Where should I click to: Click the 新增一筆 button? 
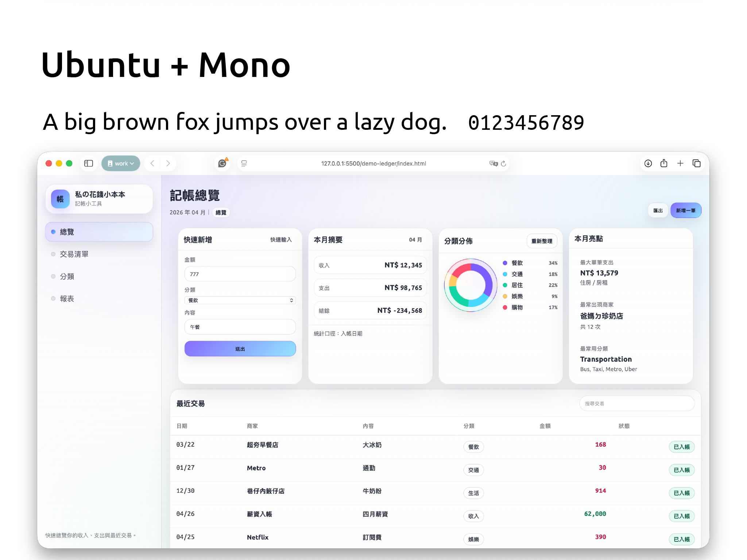(x=685, y=210)
